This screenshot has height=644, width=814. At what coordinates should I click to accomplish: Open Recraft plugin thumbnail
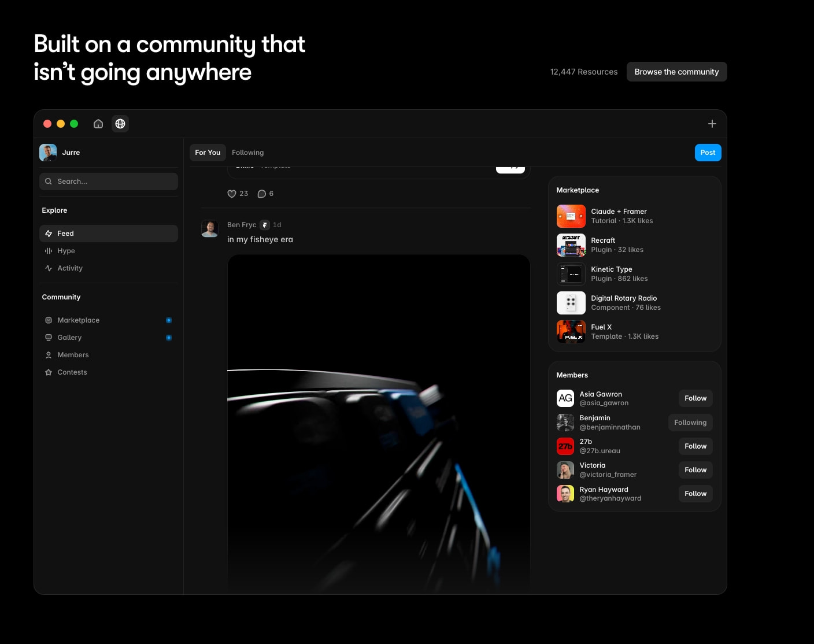571,245
